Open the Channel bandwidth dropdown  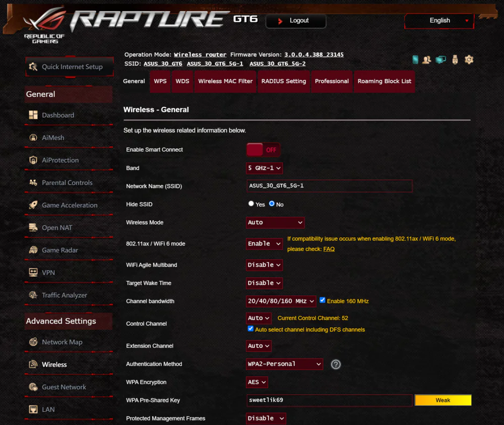pos(281,301)
